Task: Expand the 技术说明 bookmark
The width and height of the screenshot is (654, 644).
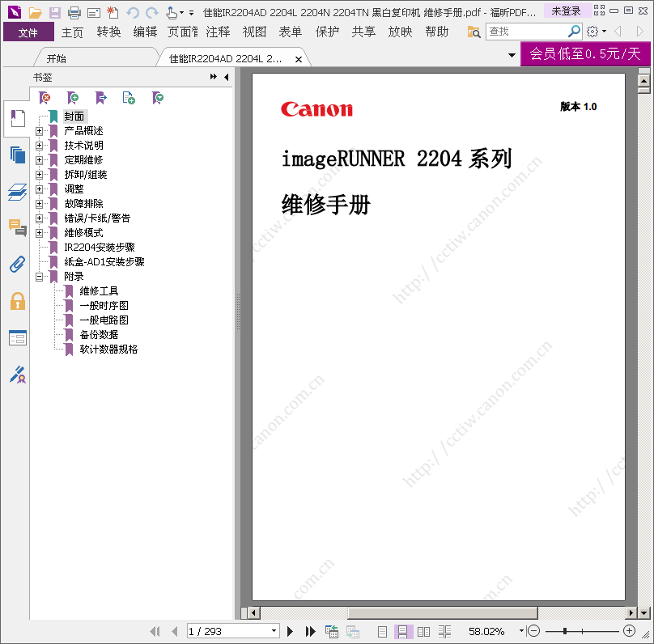Action: tap(39, 146)
